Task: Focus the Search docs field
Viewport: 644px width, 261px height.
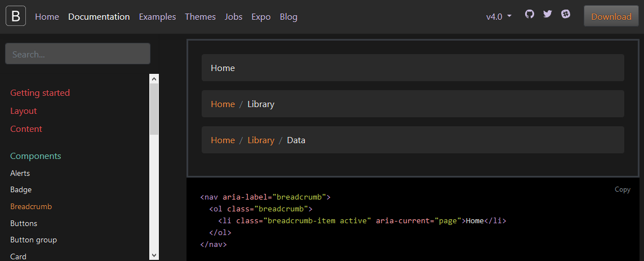Action: (x=78, y=54)
